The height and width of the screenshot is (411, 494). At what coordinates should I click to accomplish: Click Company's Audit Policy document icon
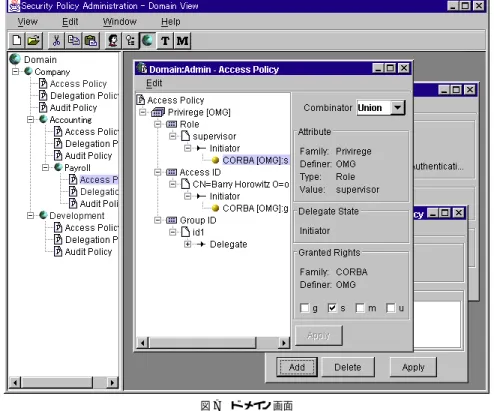coord(43,107)
